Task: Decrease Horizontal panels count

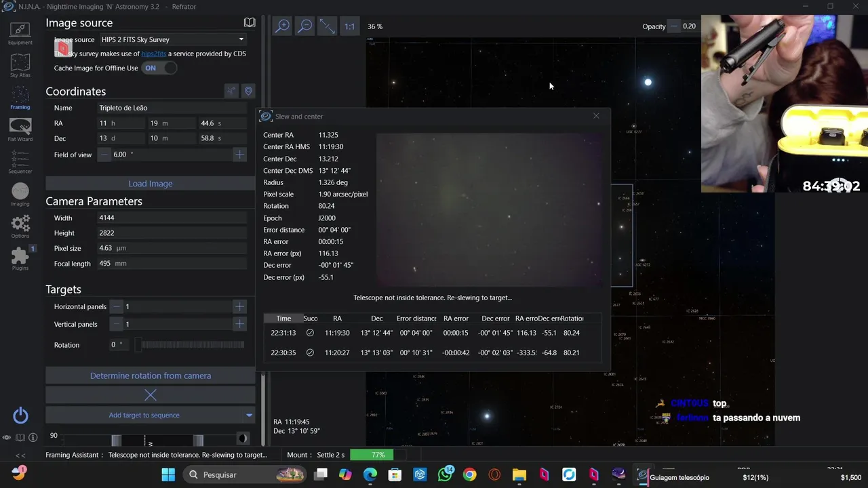Action: tap(117, 306)
